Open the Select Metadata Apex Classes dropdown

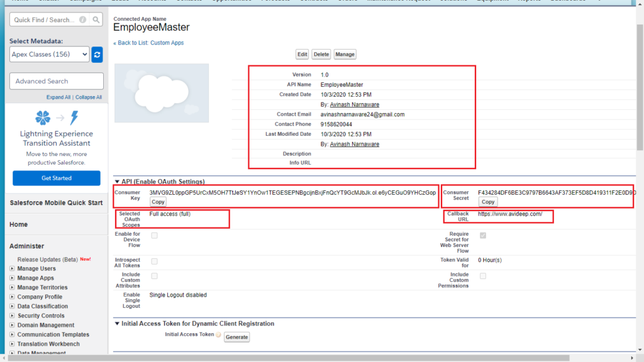49,54
